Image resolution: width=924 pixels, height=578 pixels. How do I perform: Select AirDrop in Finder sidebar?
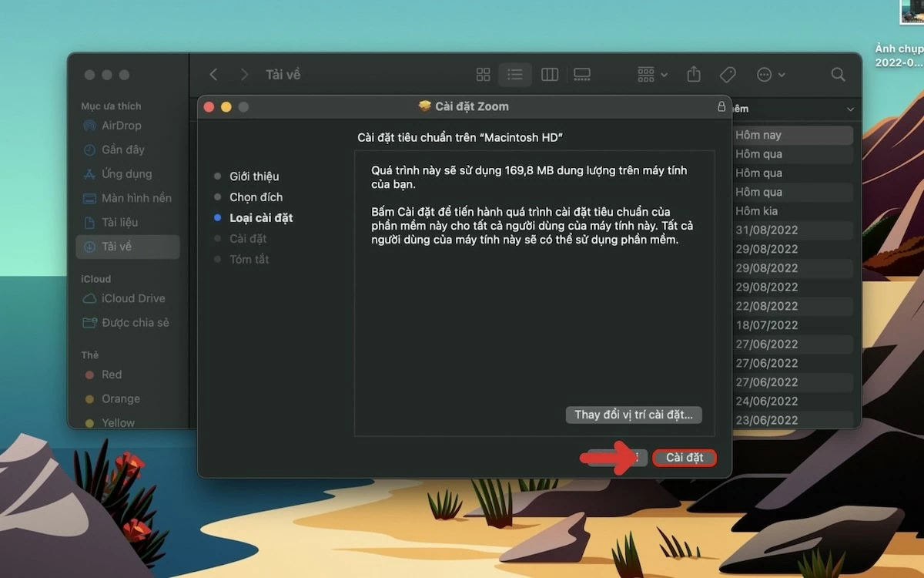pos(121,126)
